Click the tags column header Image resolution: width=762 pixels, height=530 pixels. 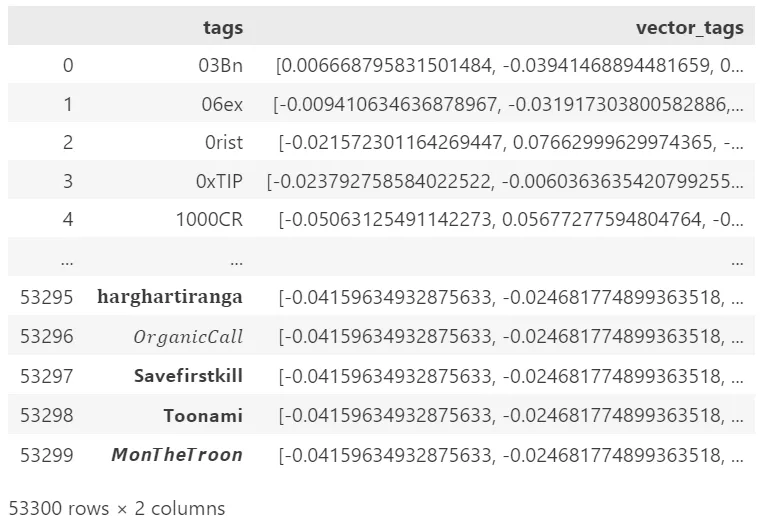pyautogui.click(x=223, y=28)
